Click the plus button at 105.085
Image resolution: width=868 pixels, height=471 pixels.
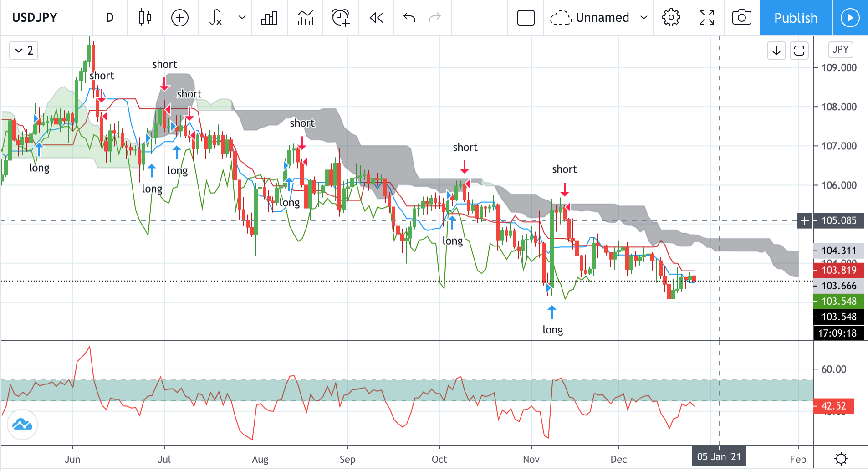[x=805, y=221]
